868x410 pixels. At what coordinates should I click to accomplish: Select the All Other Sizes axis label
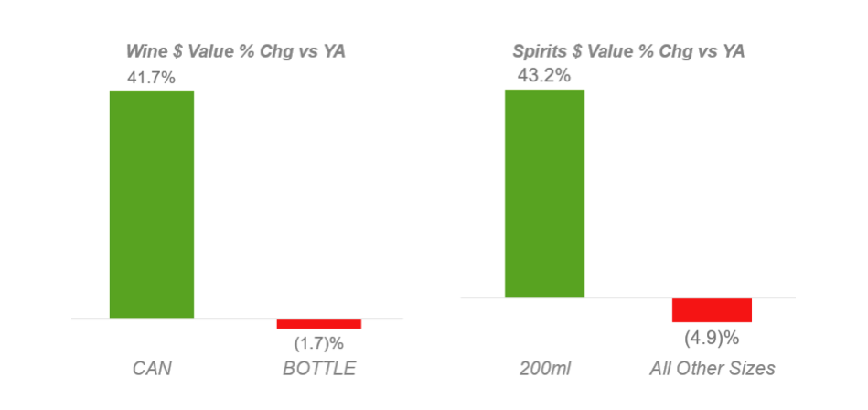[713, 369]
